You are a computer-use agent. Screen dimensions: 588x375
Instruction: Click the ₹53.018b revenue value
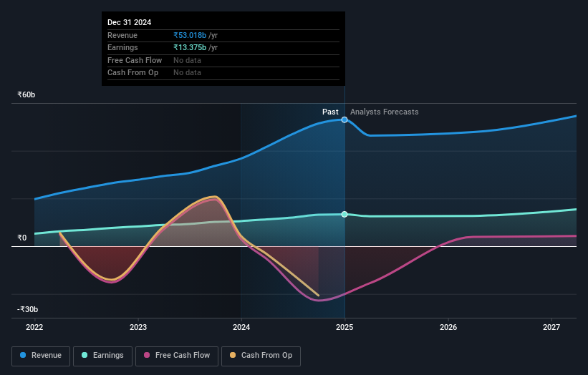[190, 35]
